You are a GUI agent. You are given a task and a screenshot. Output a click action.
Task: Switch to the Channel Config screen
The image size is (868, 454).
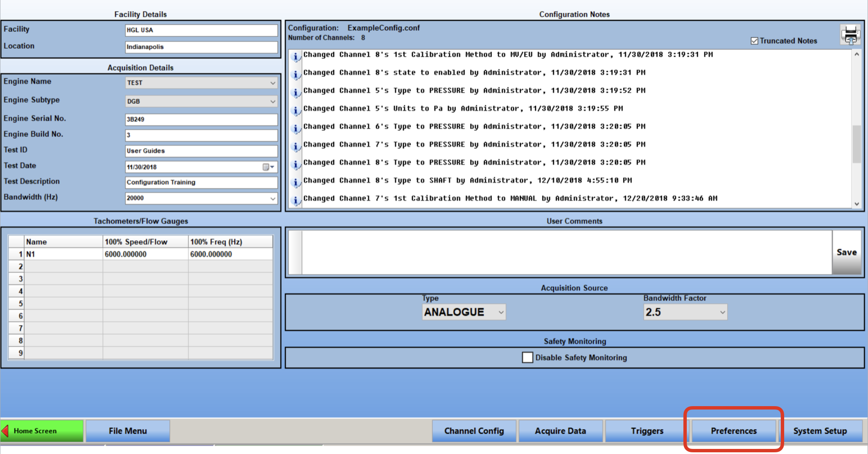(x=474, y=430)
